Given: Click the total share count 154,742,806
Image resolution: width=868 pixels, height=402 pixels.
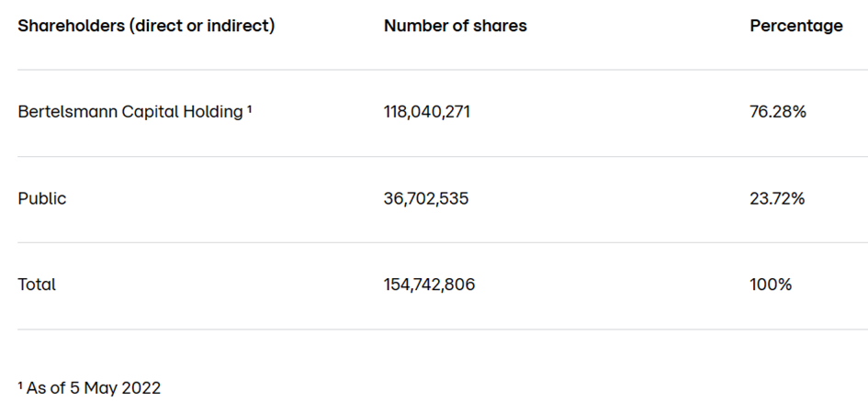Looking at the screenshot, I should (x=430, y=285).
